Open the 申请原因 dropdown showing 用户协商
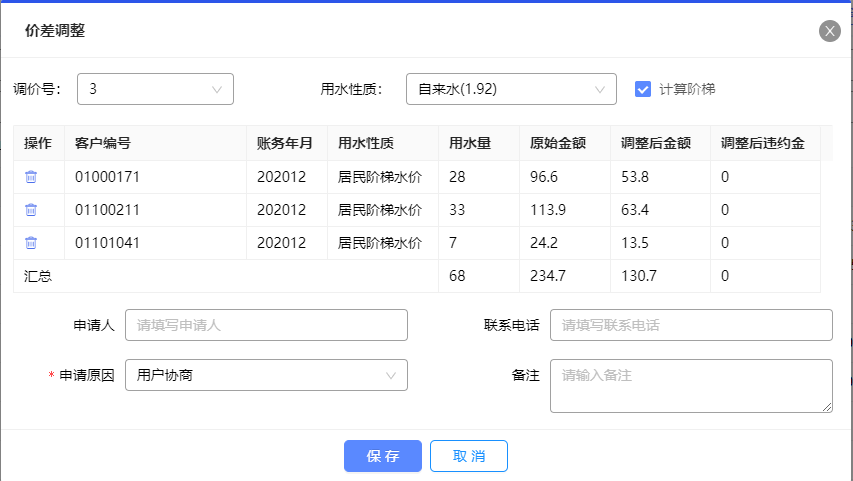 click(x=267, y=375)
